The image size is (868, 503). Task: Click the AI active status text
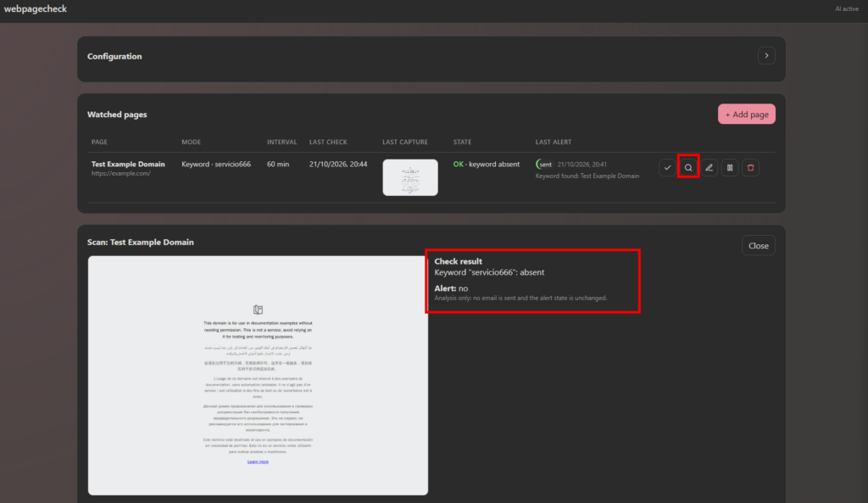(x=847, y=8)
